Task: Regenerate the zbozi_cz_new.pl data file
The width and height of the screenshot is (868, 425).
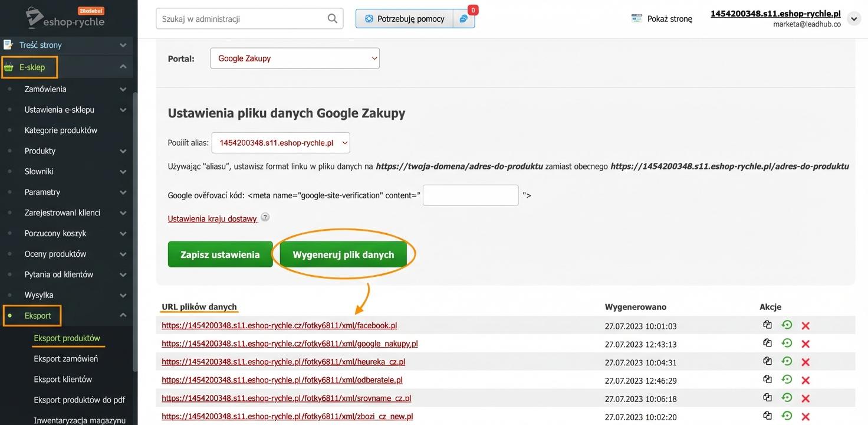Action: click(x=787, y=416)
